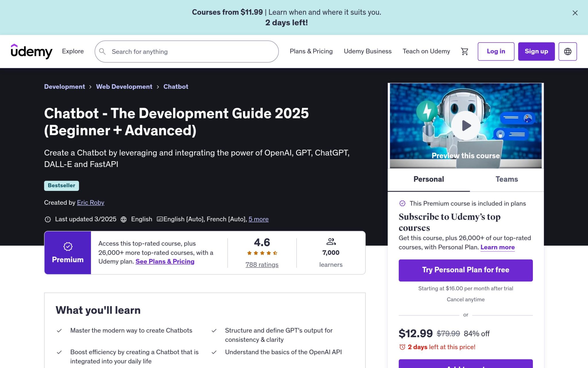Click the 84% off text
Viewport: 588px width, 368px height.
[477, 333]
